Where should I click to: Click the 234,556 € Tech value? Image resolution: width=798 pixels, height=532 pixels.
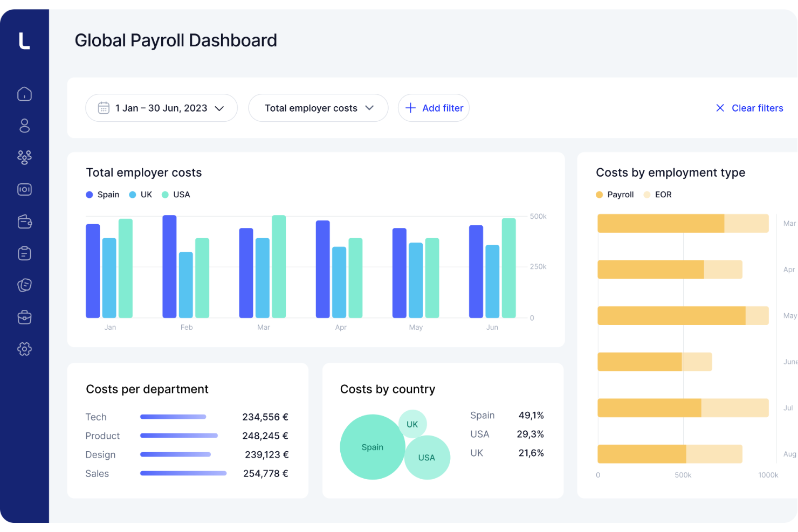(x=265, y=417)
